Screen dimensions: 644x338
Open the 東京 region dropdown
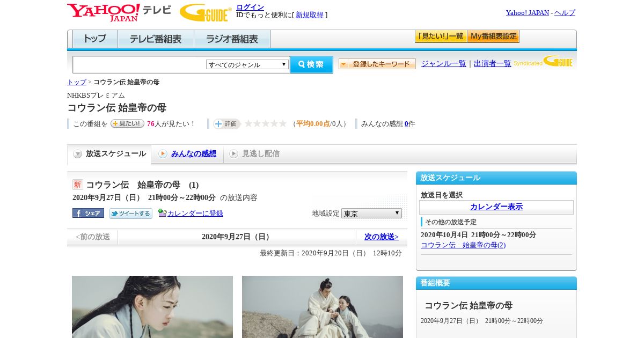pyautogui.click(x=371, y=214)
